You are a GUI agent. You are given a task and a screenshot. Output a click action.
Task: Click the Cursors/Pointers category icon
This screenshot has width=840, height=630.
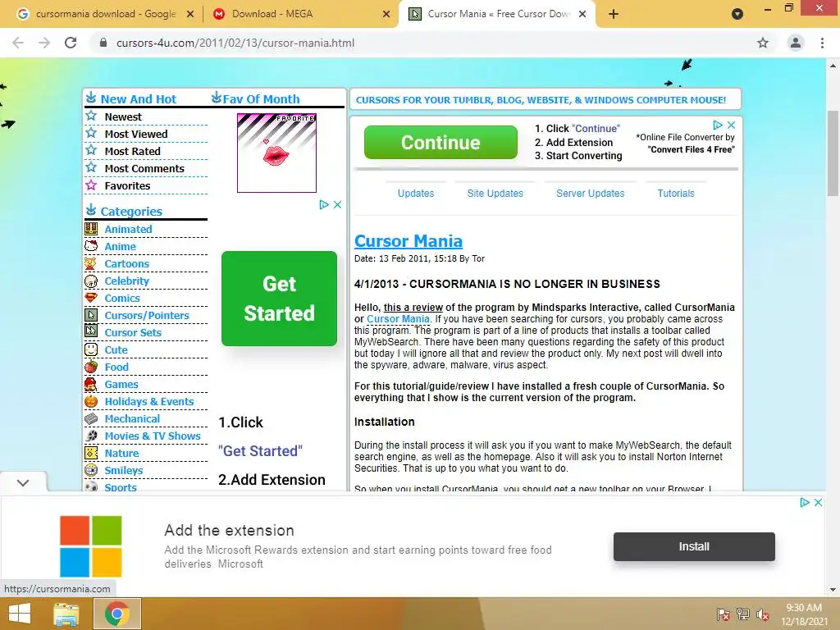pyautogui.click(x=91, y=315)
